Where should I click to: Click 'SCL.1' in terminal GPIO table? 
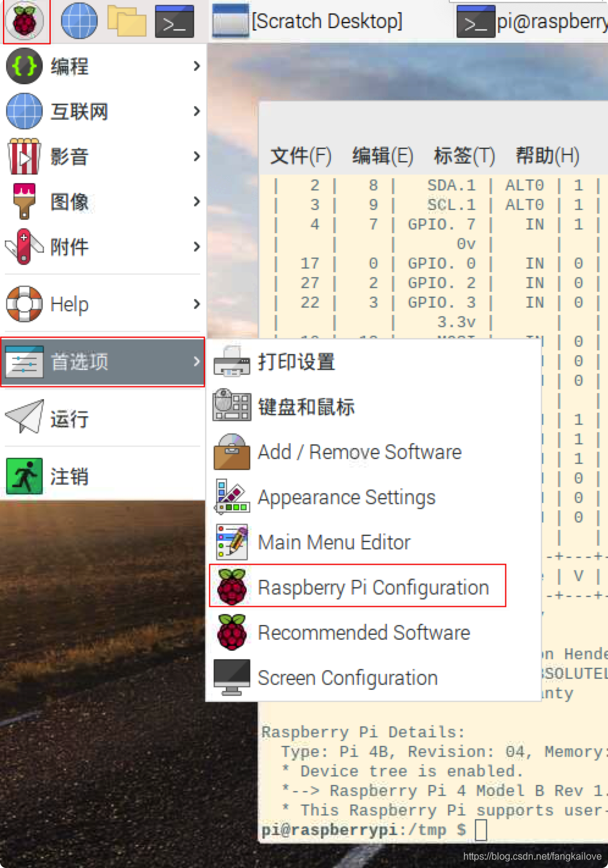click(x=451, y=204)
